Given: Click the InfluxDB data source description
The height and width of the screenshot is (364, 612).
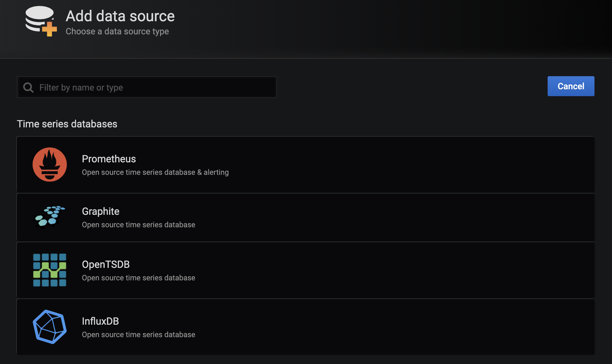Looking at the screenshot, I should pyautogui.click(x=138, y=335).
